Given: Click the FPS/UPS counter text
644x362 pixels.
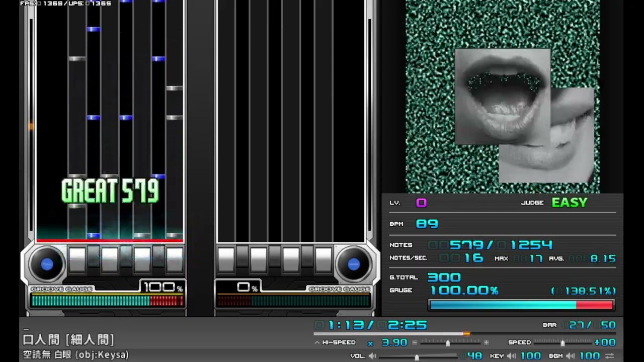Looking at the screenshot, I should click(x=65, y=4).
